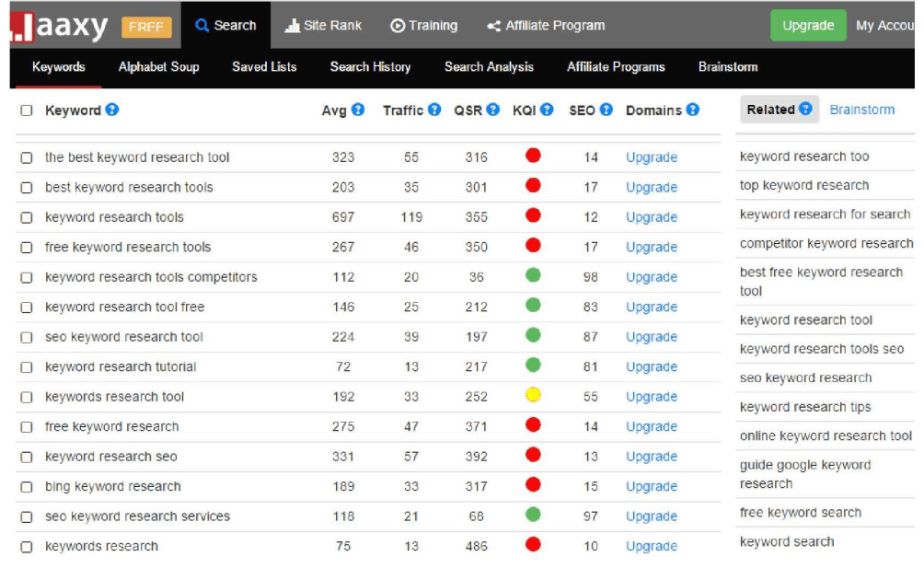Click Upgrade link for keyword research seo
Screen dimensions: 924x580
[x=652, y=457]
